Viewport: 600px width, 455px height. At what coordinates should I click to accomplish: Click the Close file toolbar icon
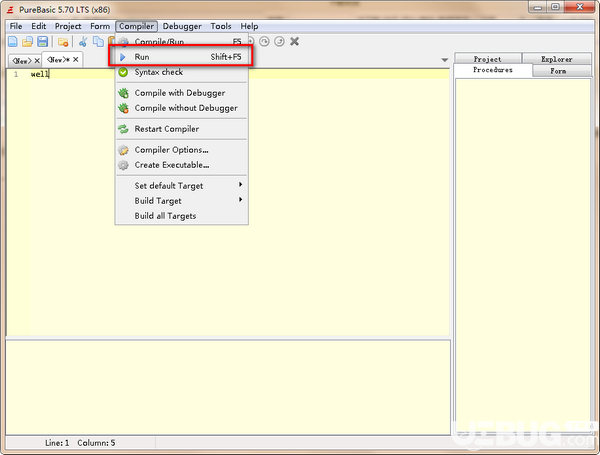point(63,42)
